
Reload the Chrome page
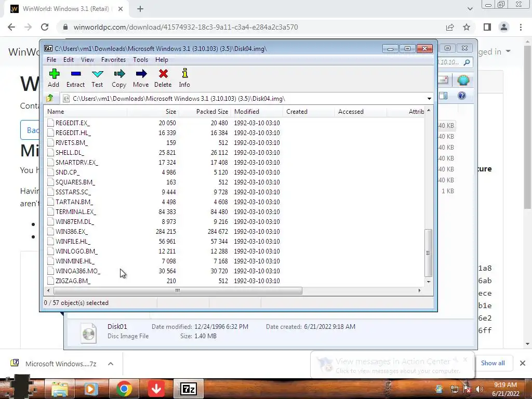coord(45,27)
